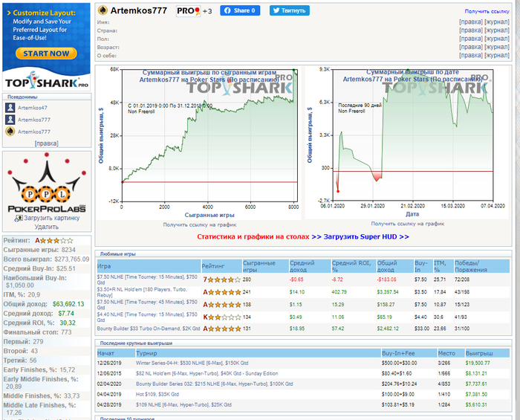Open the Получить ссылку link at top right
This screenshot has height=420, width=520.
coord(487,11)
